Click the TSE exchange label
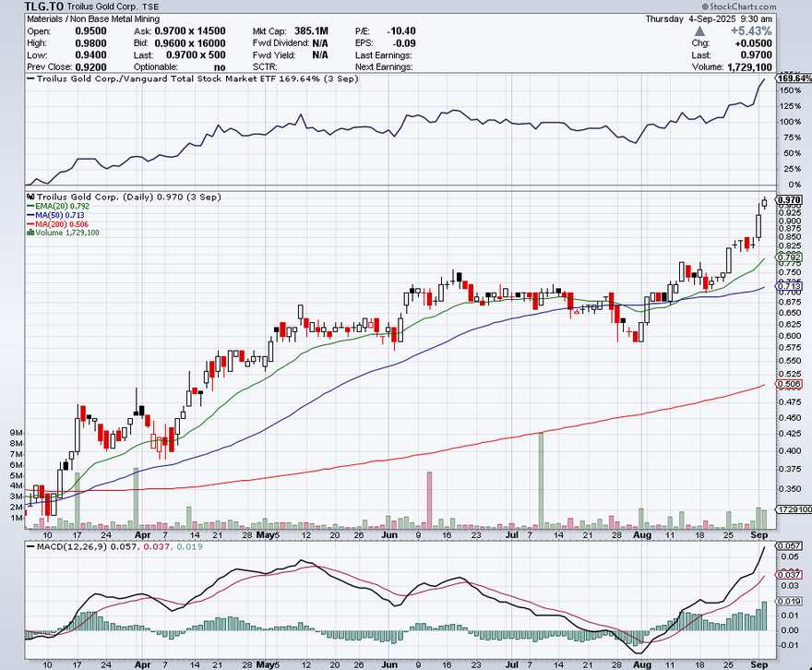This screenshot has height=670, width=812. 150,7
